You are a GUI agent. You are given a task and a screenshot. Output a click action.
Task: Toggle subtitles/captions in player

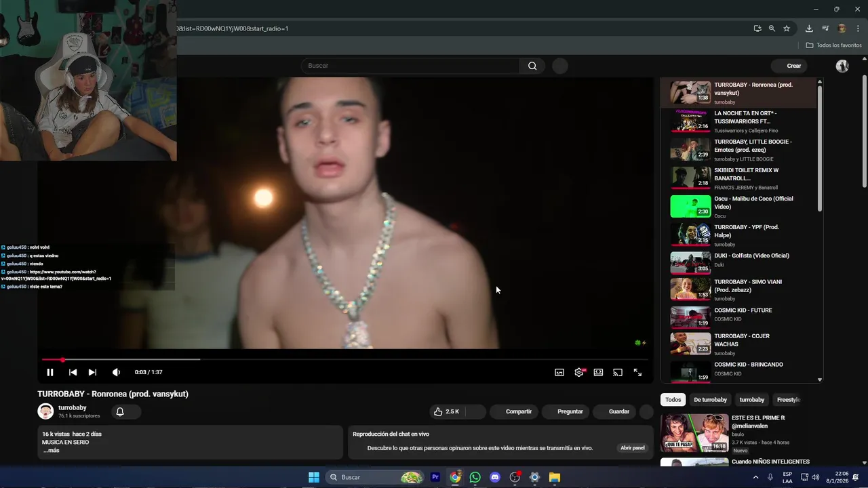tap(559, 372)
